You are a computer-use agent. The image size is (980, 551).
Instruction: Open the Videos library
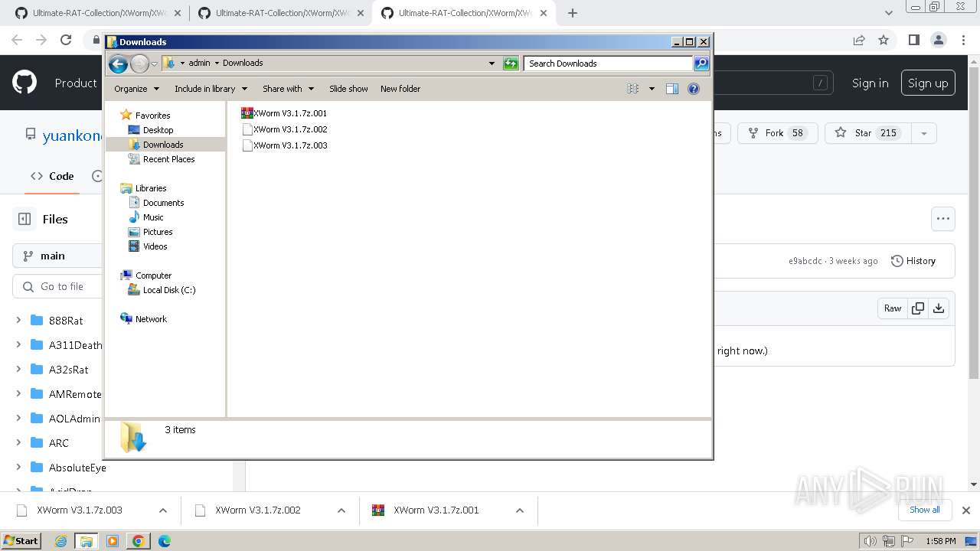[x=155, y=246]
